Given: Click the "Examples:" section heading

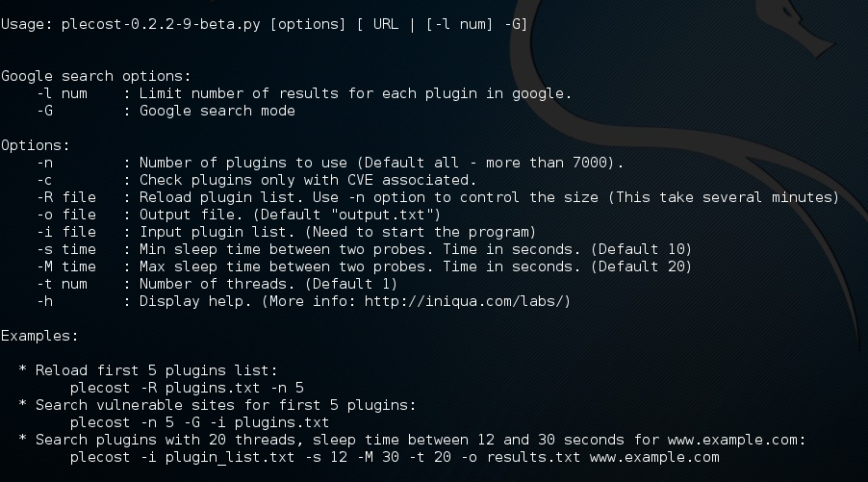Looking at the screenshot, I should [x=38, y=336].
